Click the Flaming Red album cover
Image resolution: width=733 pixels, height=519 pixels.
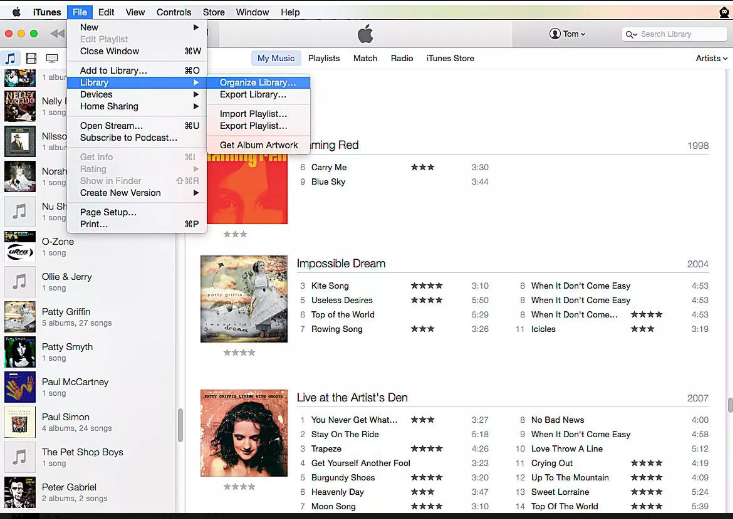247,189
